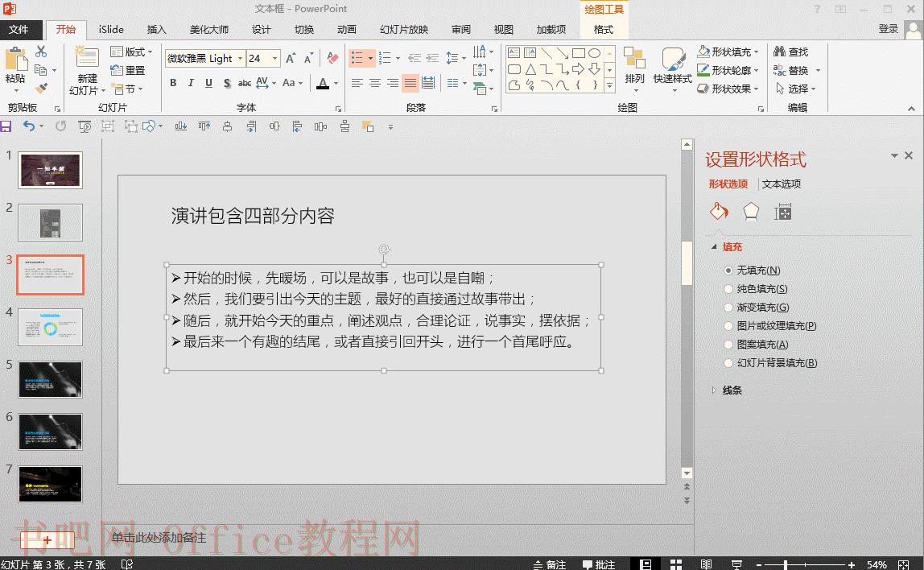Apply strikethrough formatting
The height and width of the screenshot is (570, 924).
pyautogui.click(x=245, y=83)
